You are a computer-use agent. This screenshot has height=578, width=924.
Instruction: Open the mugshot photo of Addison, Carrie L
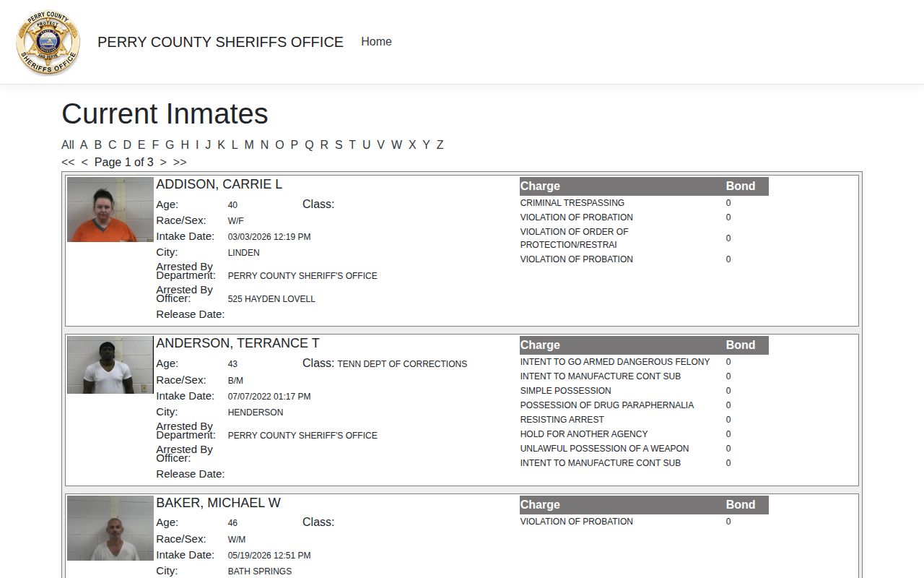pyautogui.click(x=110, y=210)
